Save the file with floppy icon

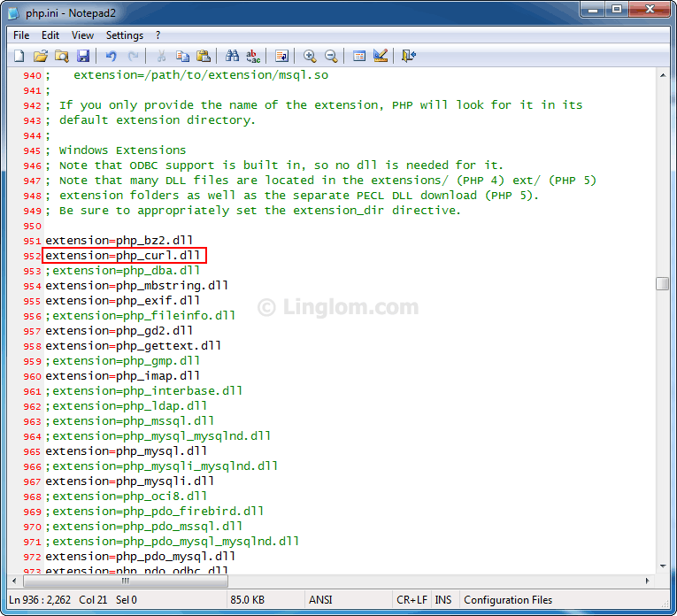[83, 56]
